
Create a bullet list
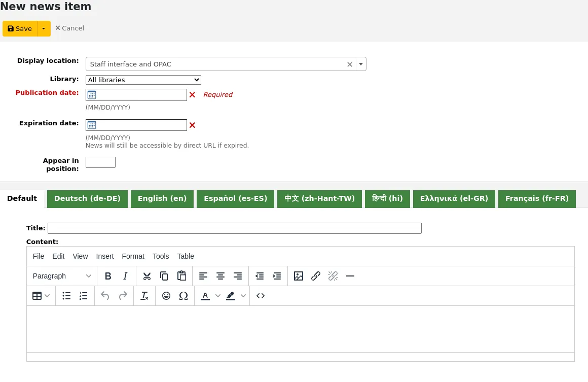(x=66, y=296)
